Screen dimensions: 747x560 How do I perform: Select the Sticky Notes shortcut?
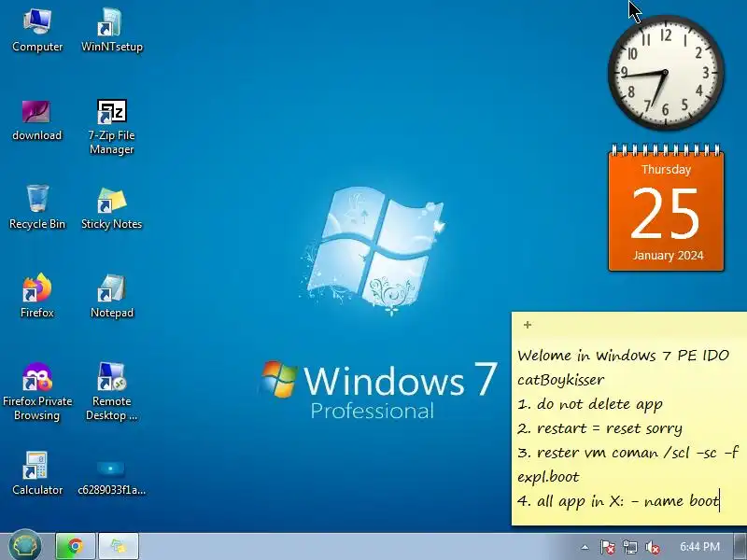click(111, 208)
